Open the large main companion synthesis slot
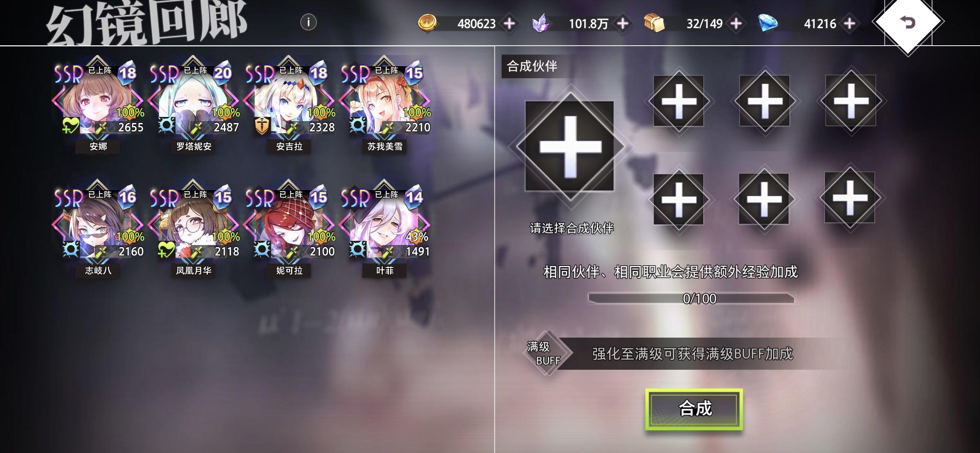Screen dimensions: 980x453 click(570, 146)
